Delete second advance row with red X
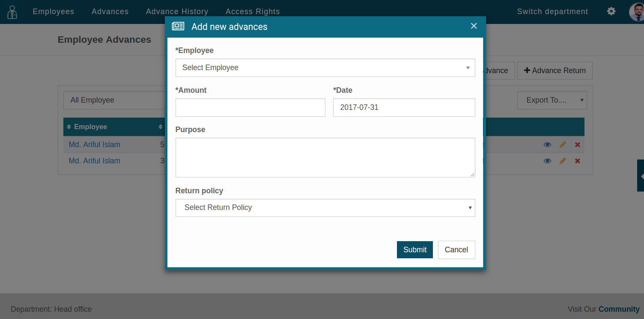Viewport: 644px width, 319px height. pos(577,161)
